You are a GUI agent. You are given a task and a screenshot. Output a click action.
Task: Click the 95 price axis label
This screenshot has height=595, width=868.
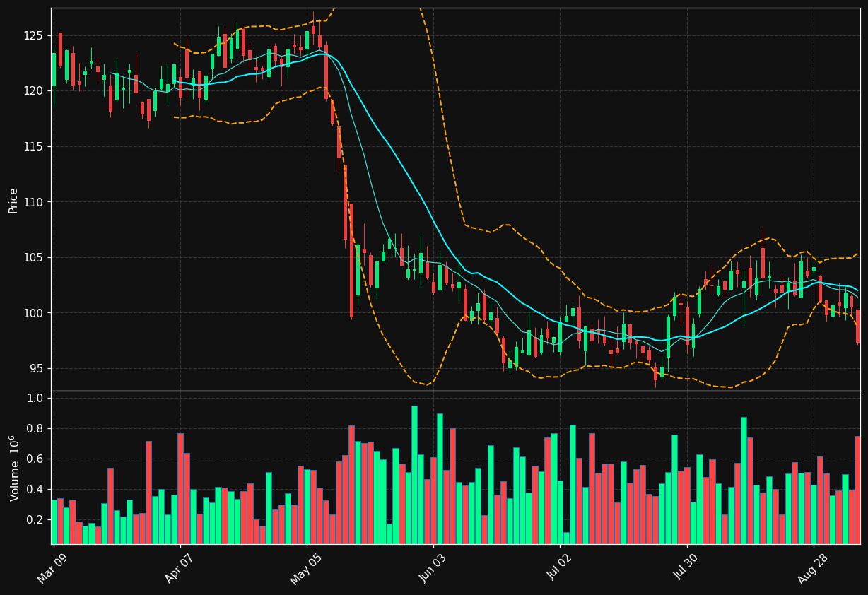[x=37, y=369]
